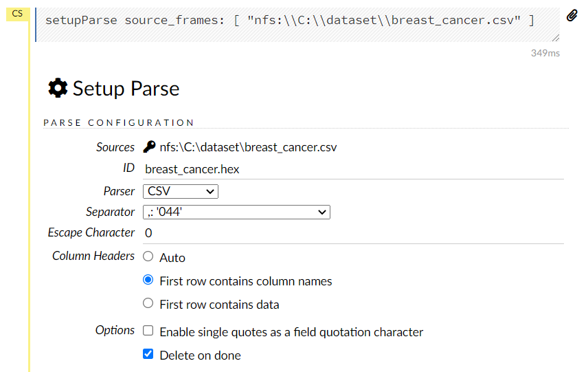Viewport: 588px width, 372px height.
Task: Click the paperclip icon beside the cell
Action: coord(572,16)
